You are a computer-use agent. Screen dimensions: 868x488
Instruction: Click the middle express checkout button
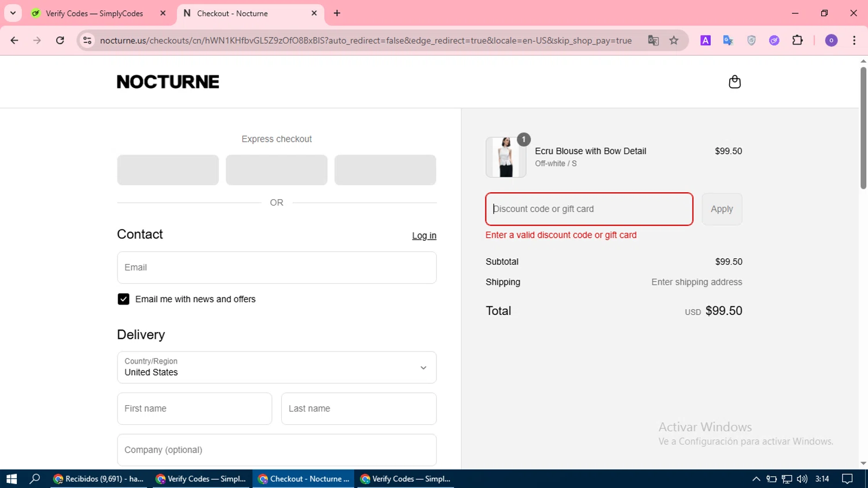point(277,170)
